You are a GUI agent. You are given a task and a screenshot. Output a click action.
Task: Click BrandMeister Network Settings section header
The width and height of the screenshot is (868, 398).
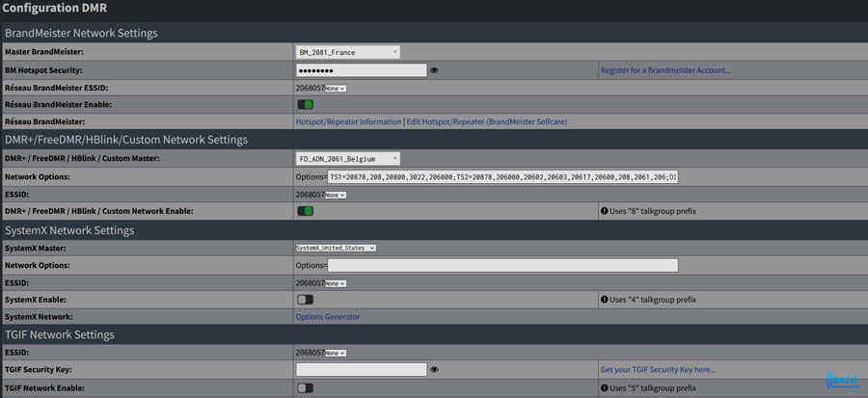pyautogui.click(x=81, y=33)
